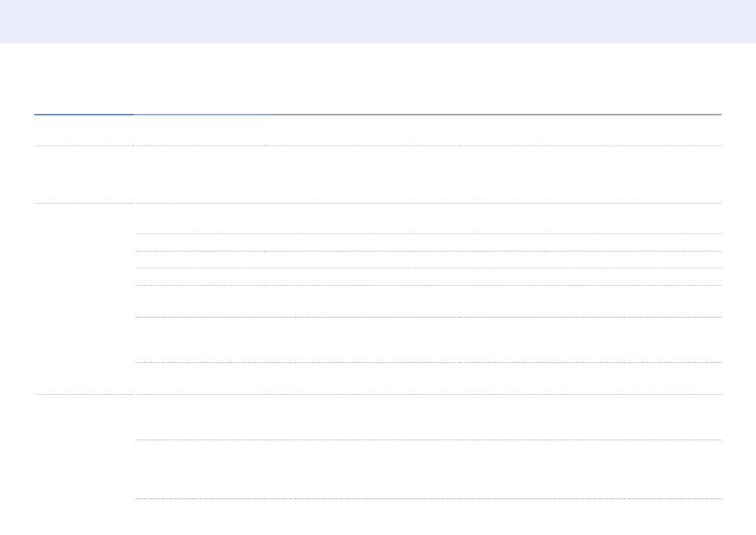This screenshot has height=535, width=756.
Task: Select the first table section's left cell
Action: point(84,174)
